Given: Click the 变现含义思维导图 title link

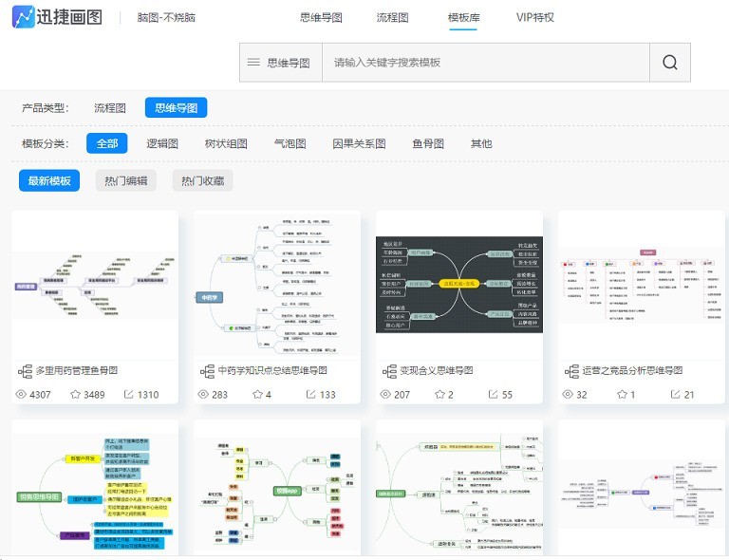Looking at the screenshot, I should click(437, 370).
